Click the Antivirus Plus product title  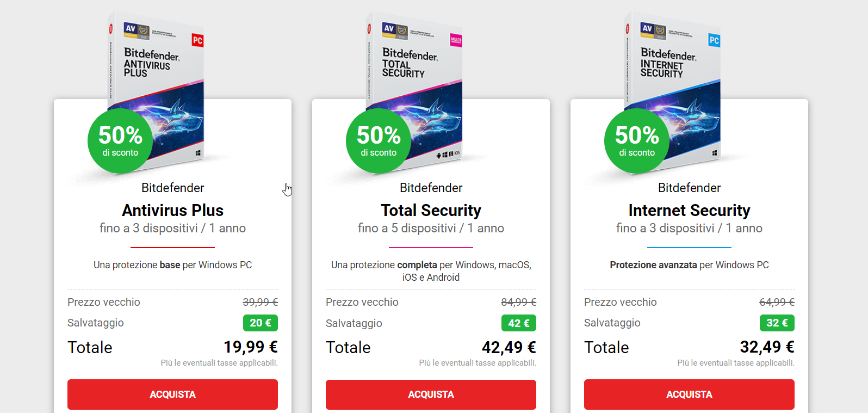[172, 210]
